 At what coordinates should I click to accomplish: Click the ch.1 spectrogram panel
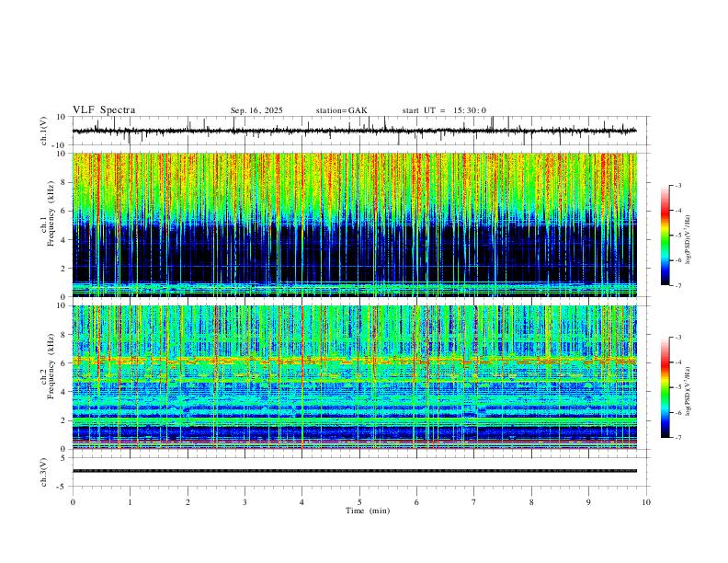click(355, 224)
